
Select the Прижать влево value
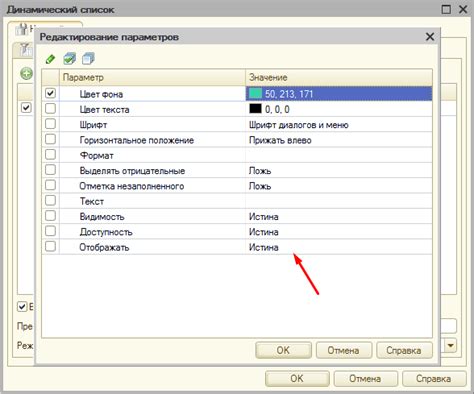280,140
